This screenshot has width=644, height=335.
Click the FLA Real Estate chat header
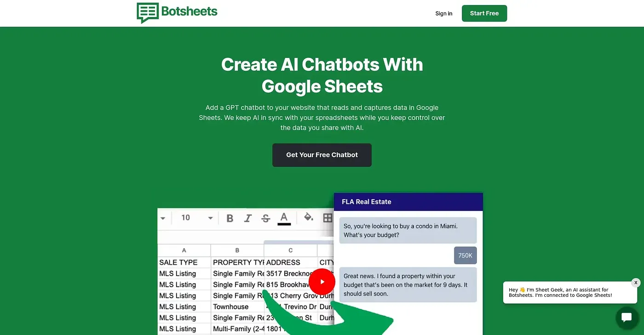point(408,202)
